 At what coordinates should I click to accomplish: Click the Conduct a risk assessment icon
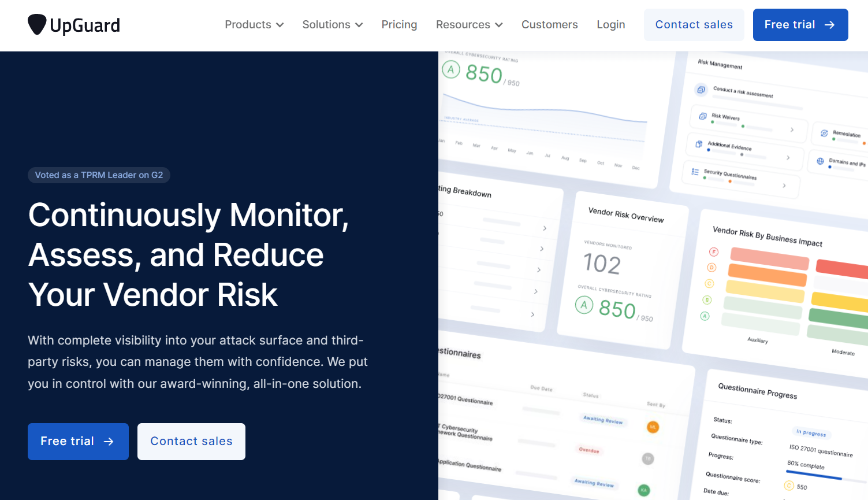(x=701, y=90)
